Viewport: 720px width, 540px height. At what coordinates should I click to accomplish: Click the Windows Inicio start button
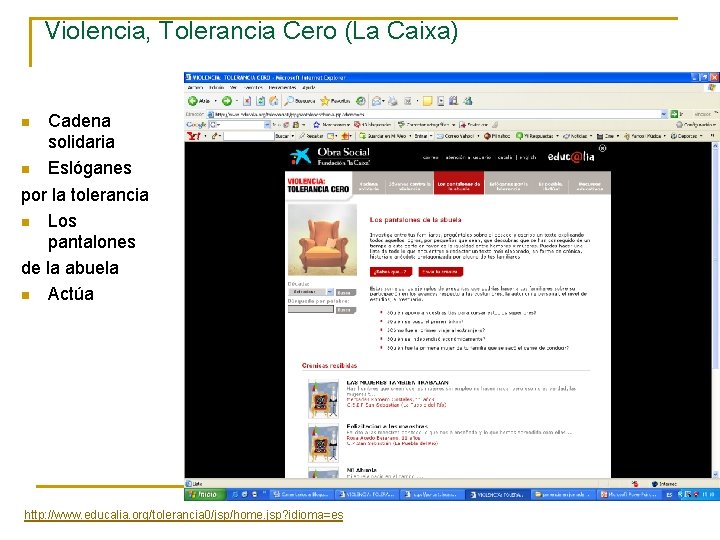click(x=203, y=495)
